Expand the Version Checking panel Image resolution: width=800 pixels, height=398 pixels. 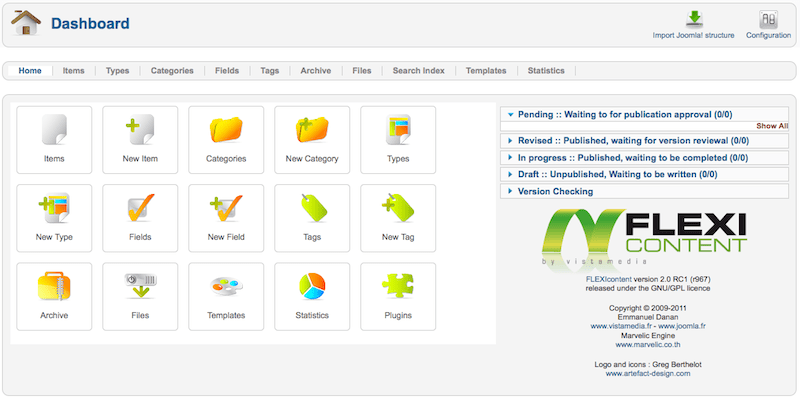click(644, 191)
